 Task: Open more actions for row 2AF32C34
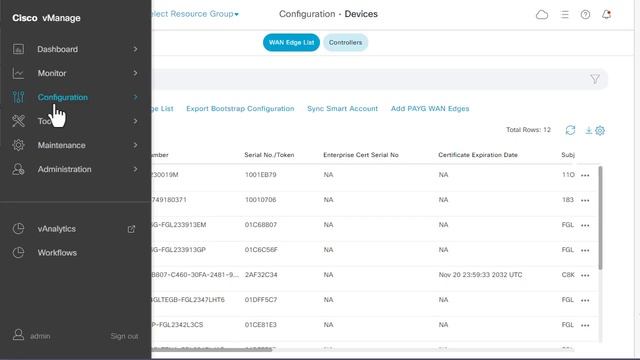[x=585, y=276]
